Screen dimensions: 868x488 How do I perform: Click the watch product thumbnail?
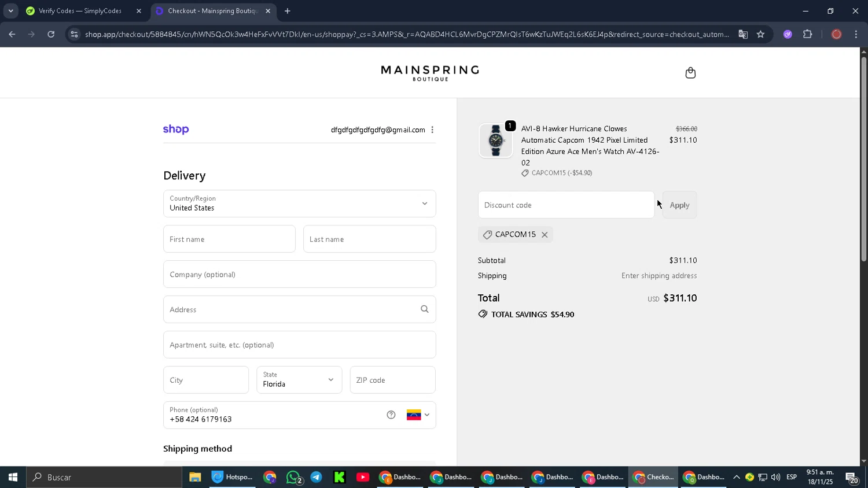click(x=496, y=141)
